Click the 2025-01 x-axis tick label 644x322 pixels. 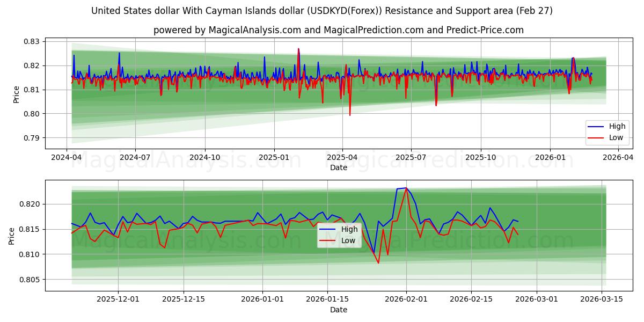(x=274, y=158)
